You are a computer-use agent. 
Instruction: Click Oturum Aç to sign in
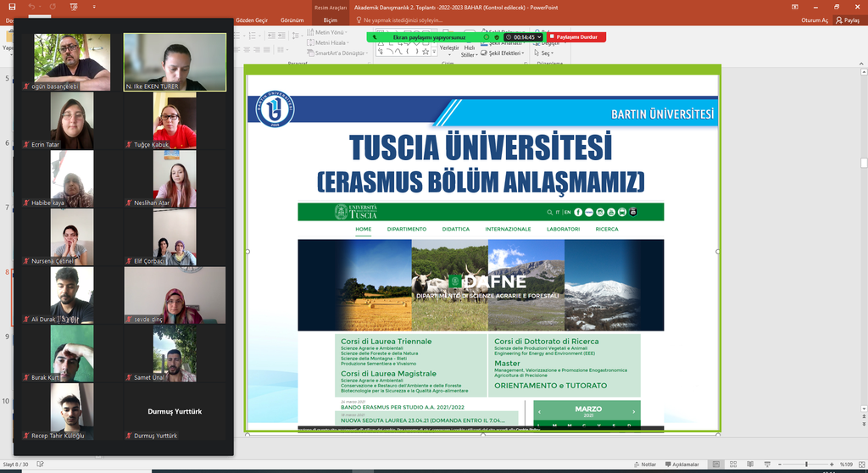click(815, 20)
